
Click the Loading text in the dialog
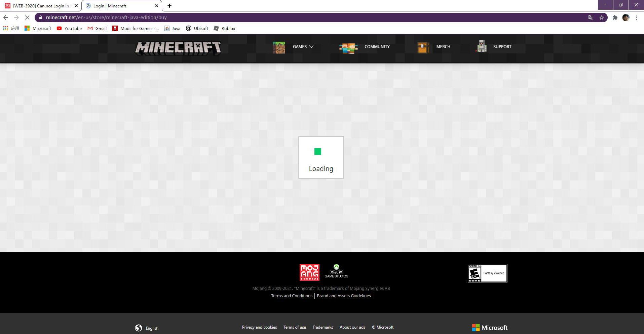(x=321, y=169)
